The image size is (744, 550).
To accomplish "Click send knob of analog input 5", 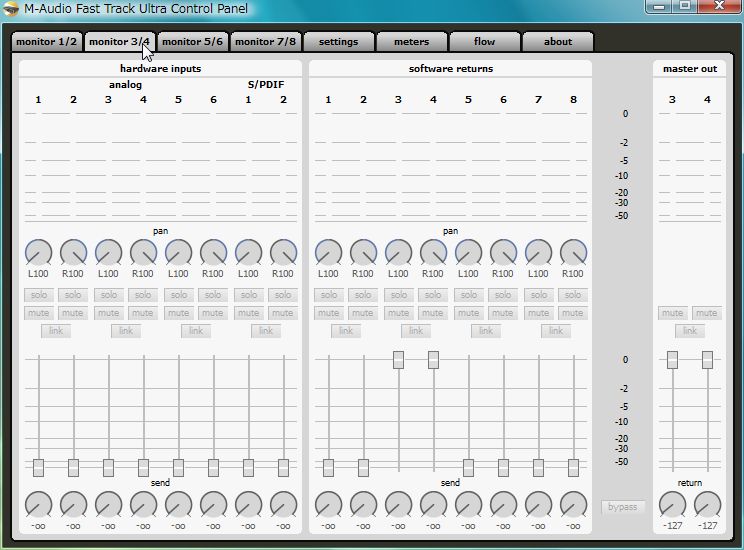I will (x=178, y=504).
